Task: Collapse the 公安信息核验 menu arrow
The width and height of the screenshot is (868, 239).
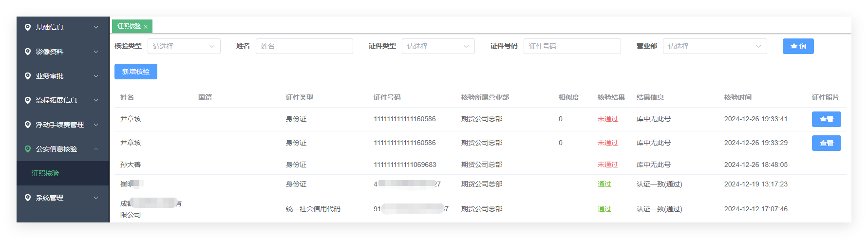Action: (96, 149)
